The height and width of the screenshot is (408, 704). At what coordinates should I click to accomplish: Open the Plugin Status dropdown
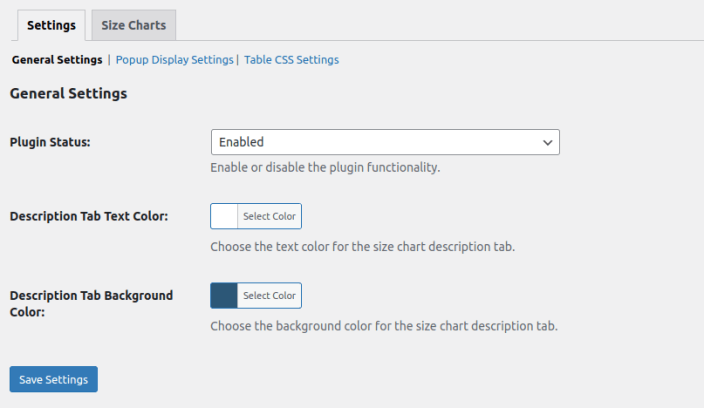(x=384, y=142)
